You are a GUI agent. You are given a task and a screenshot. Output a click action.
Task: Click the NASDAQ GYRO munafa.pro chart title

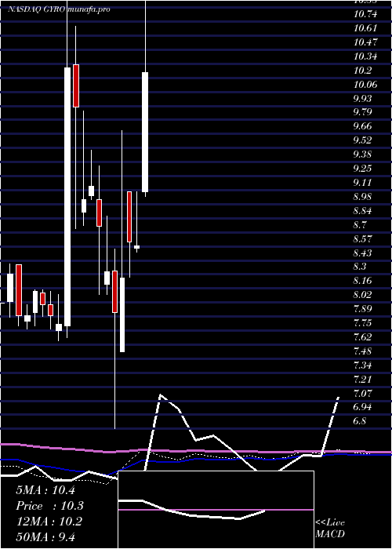click(59, 9)
